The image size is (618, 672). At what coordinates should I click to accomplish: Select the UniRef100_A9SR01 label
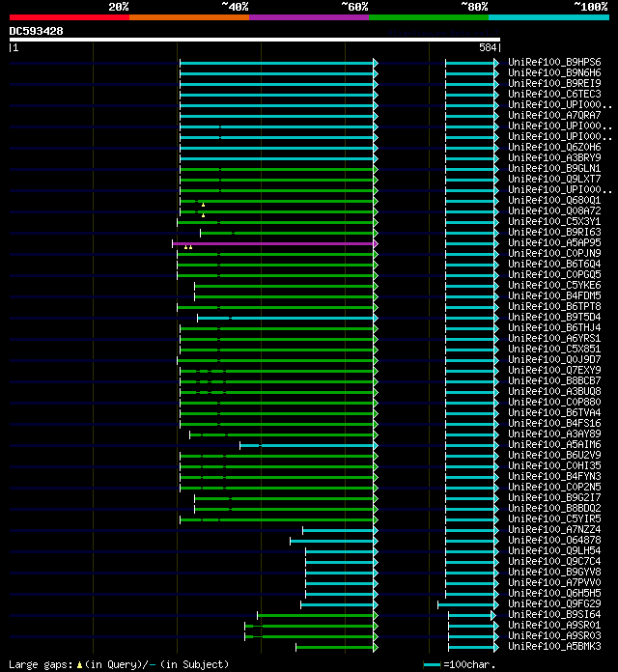point(554,626)
